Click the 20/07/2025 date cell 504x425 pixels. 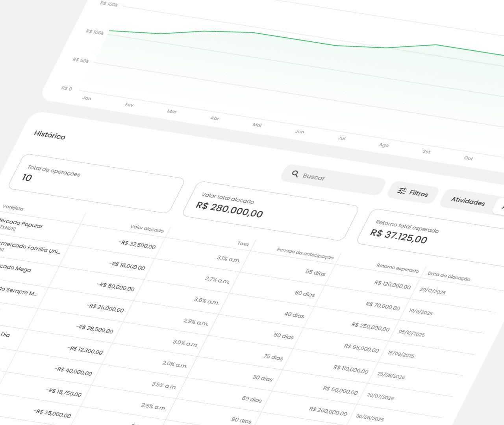coord(380,396)
